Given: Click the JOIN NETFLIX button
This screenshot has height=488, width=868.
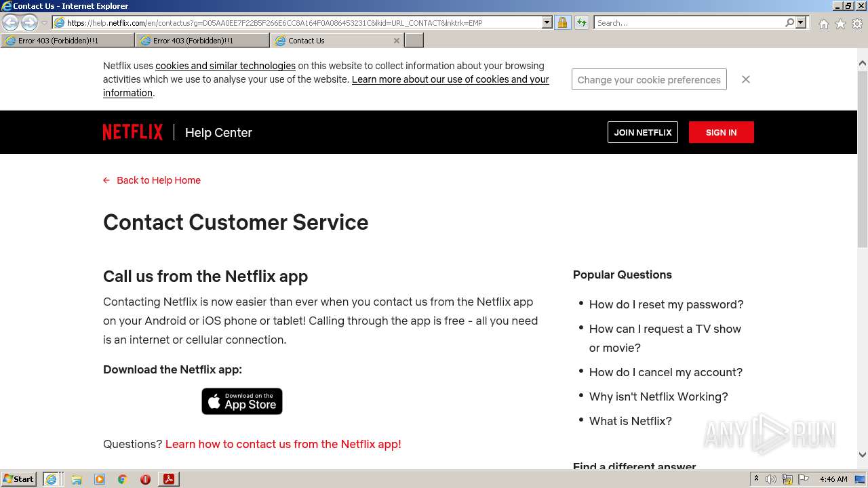Looking at the screenshot, I should [643, 132].
